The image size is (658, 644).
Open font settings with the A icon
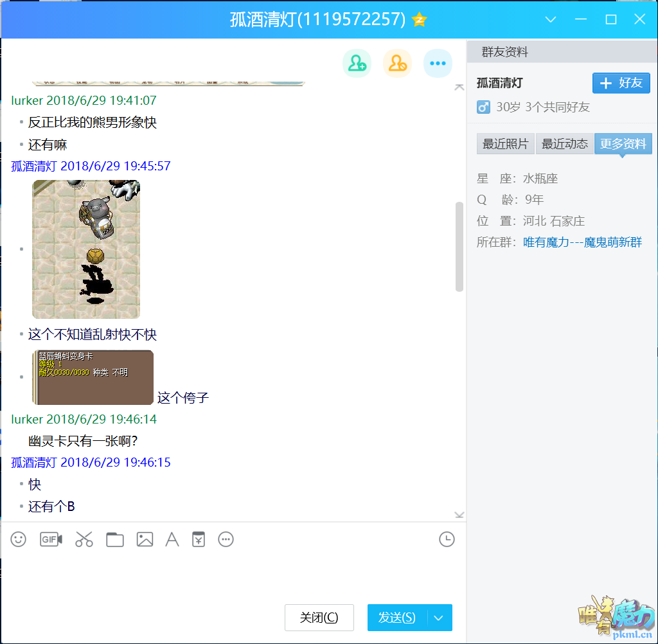point(172,539)
